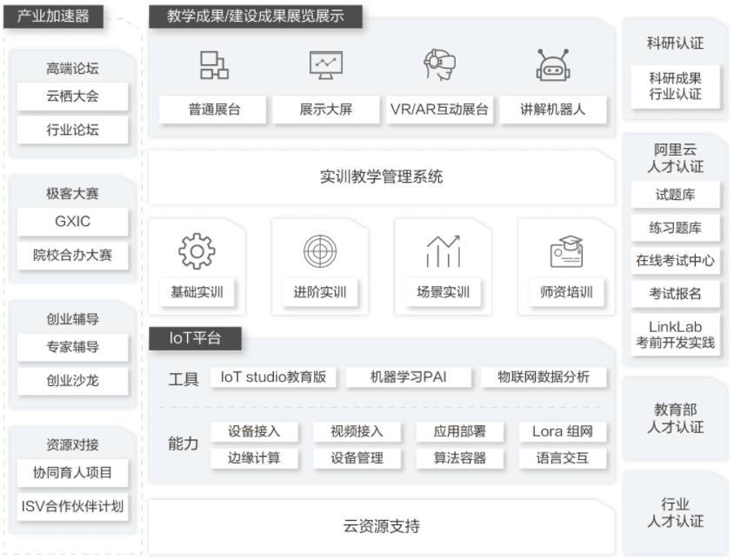Image resolution: width=734 pixels, height=560 pixels.
Task: Select the VR/AR互动展台 box
Action: [x=439, y=110]
